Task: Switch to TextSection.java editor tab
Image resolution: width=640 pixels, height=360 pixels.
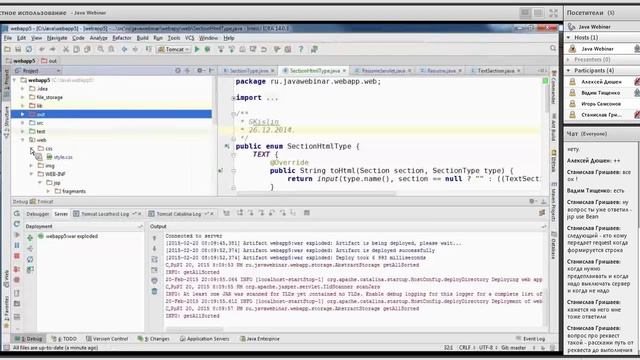Action: 496,71
